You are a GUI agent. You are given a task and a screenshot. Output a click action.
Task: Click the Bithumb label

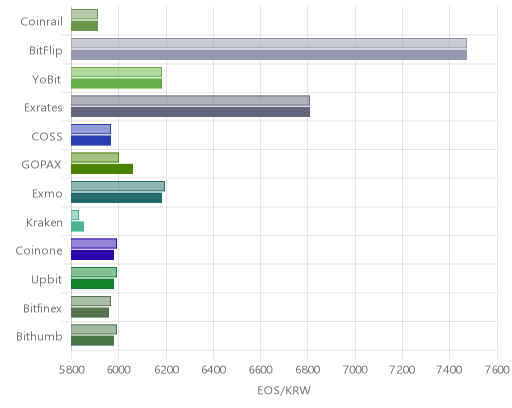point(39,337)
